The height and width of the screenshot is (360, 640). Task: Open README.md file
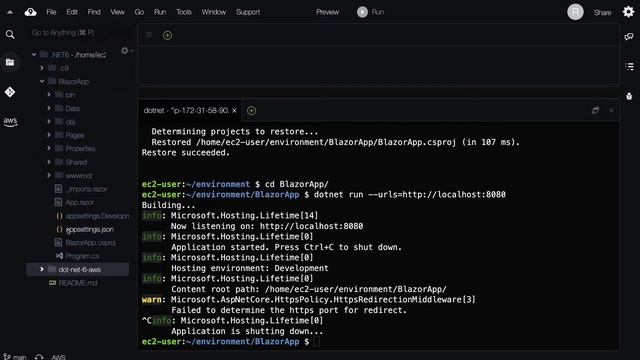pos(78,283)
